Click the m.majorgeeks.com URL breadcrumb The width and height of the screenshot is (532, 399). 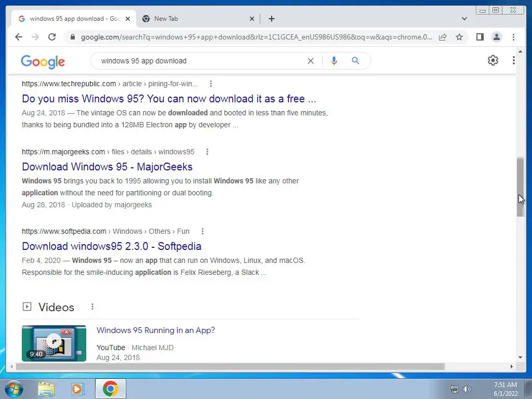pos(108,152)
